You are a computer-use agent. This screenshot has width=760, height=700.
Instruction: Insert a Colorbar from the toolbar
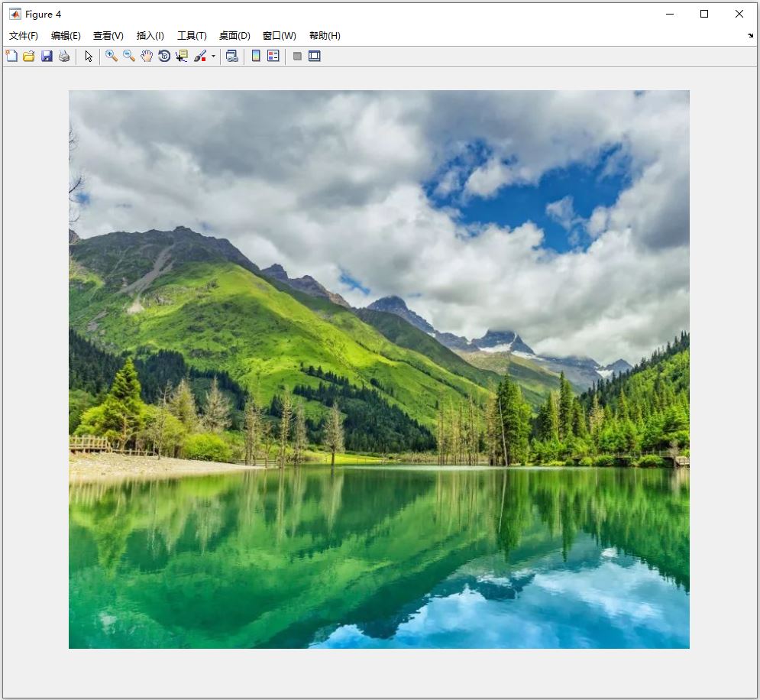click(256, 57)
